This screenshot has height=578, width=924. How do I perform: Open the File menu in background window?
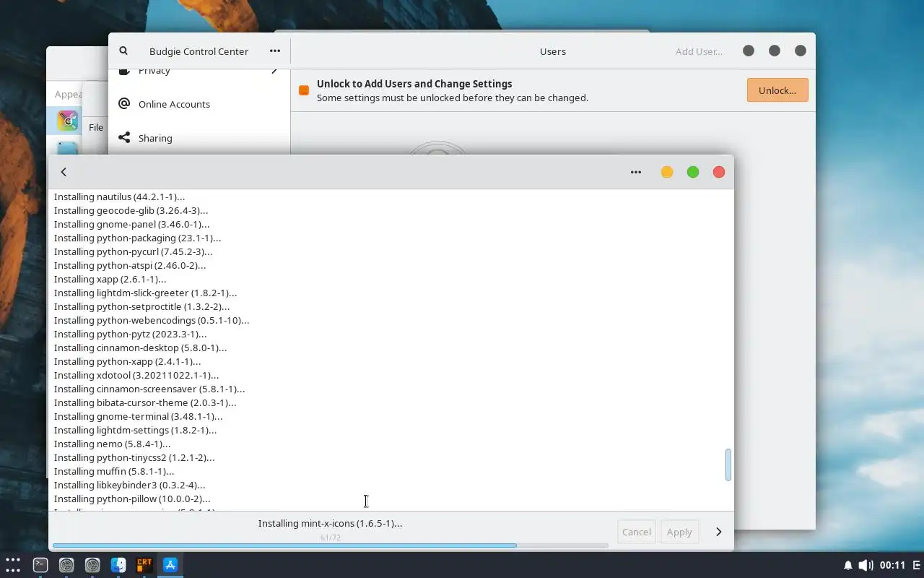96,127
